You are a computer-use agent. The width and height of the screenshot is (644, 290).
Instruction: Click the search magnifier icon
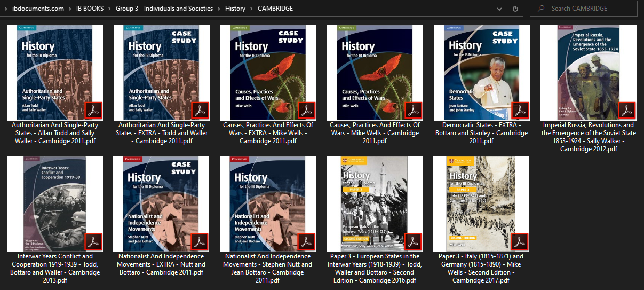542,9
